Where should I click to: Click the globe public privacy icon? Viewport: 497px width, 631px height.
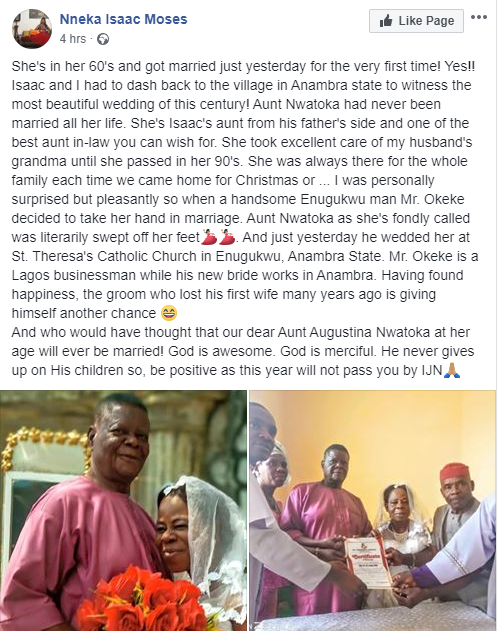tap(103, 39)
